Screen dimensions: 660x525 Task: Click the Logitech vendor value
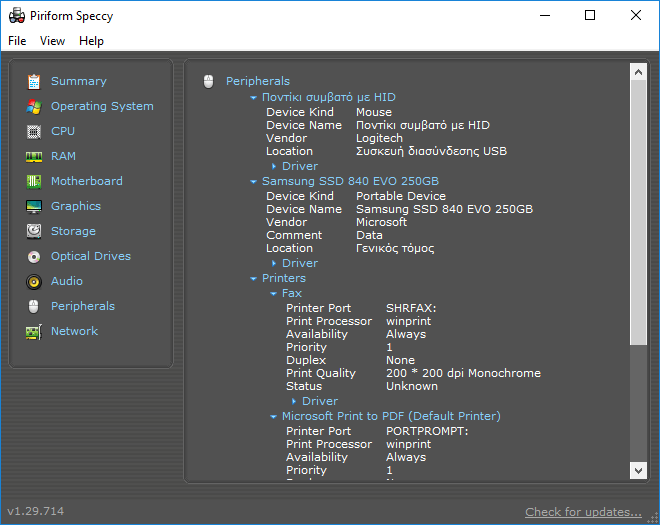point(379,139)
